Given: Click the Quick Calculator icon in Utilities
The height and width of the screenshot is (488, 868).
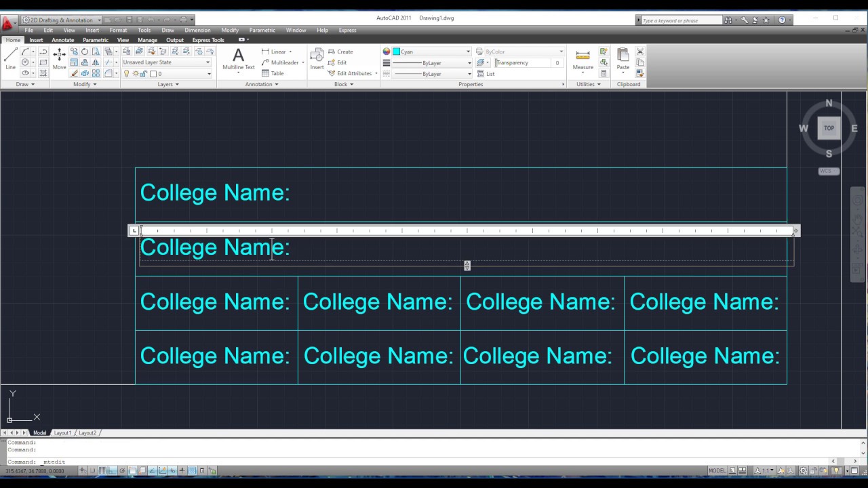Looking at the screenshot, I should (604, 73).
